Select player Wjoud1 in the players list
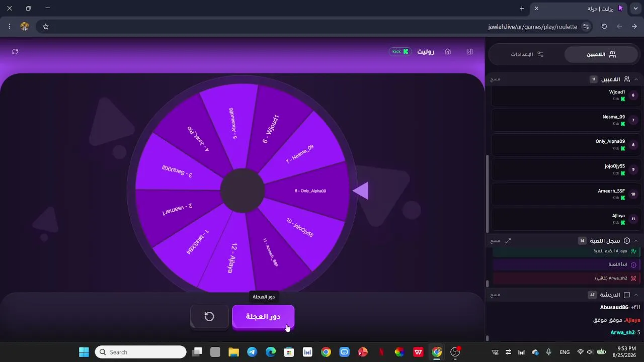Screen dimensions: 644x362 click(x=566, y=96)
